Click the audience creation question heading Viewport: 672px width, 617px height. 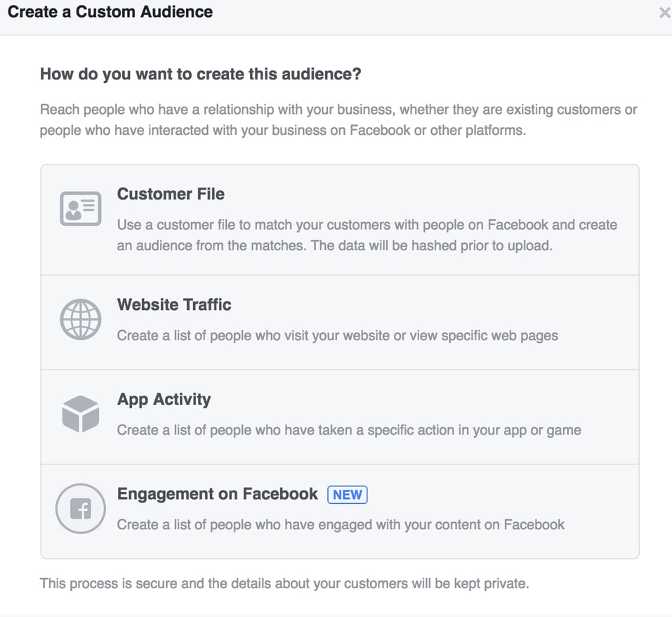point(201,74)
